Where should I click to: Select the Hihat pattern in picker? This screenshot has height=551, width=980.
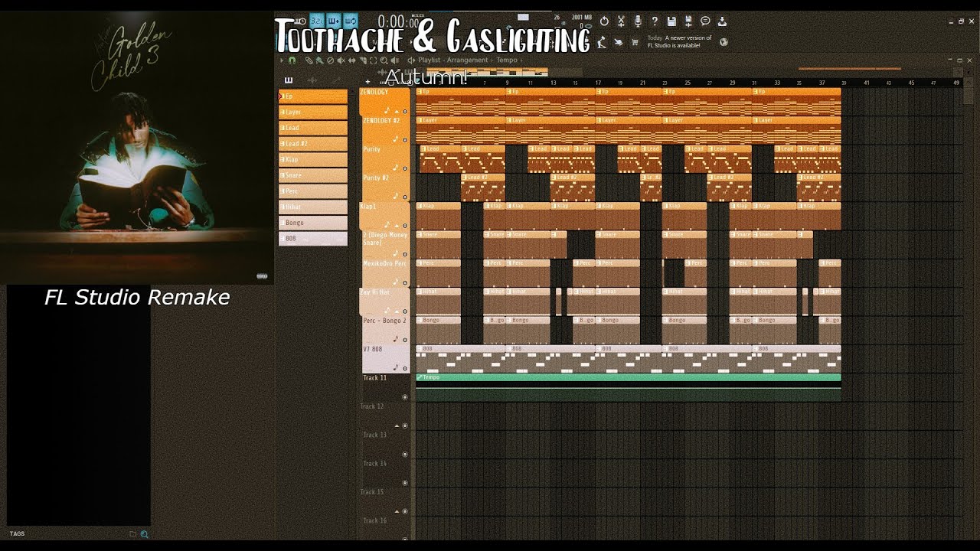coord(313,207)
